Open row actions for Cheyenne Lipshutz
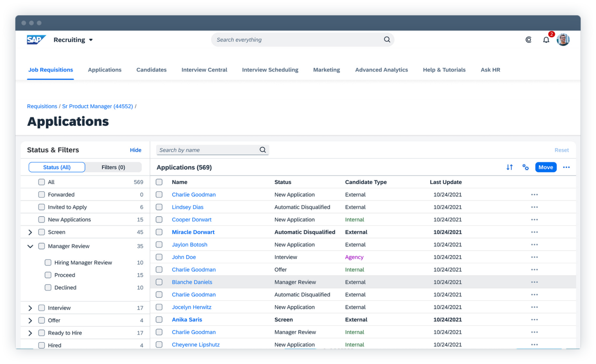The width and height of the screenshot is (596, 364). 534,345
